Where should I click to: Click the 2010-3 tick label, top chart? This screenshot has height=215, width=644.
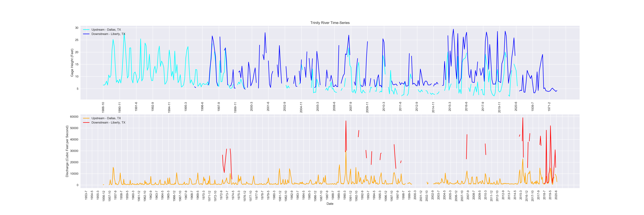[384, 106]
